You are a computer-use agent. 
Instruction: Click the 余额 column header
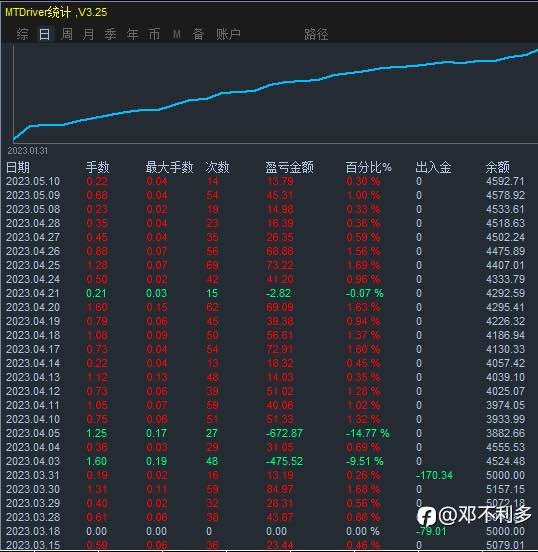pyautogui.click(x=498, y=167)
